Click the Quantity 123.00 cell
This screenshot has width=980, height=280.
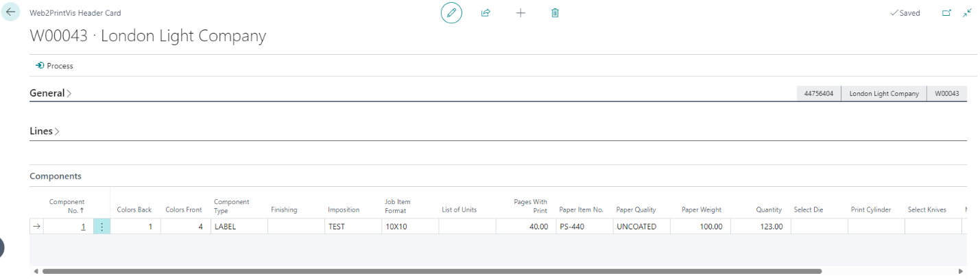[760, 227]
